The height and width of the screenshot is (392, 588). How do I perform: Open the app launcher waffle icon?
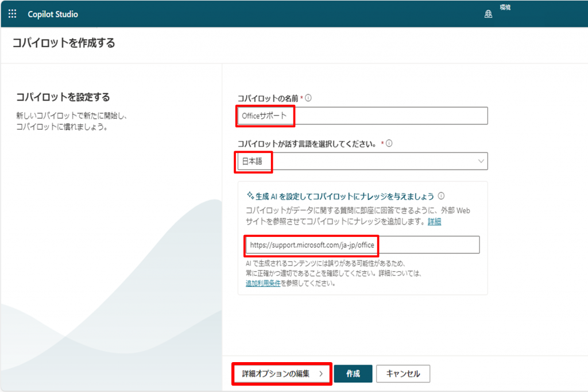(13, 14)
